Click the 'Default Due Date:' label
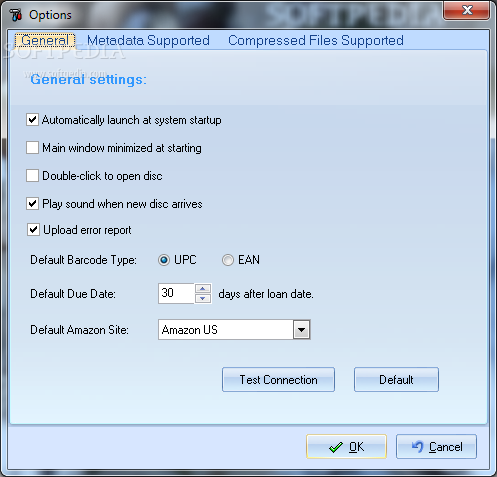Image resolution: width=497 pixels, height=477 pixels. [x=73, y=294]
